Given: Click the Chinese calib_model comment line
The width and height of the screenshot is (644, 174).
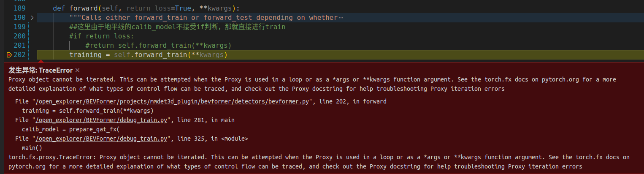Looking at the screenshot, I should pos(177,27).
